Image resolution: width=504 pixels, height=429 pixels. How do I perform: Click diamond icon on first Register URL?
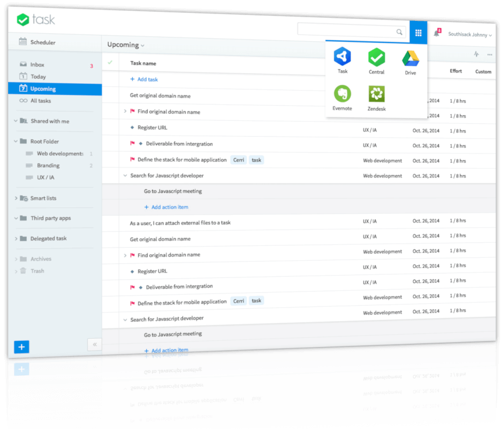tap(132, 127)
